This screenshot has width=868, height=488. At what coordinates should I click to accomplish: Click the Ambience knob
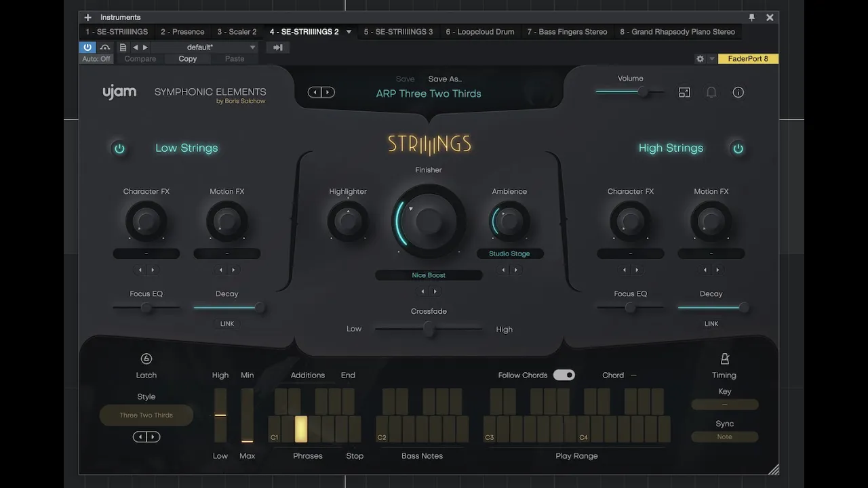[x=509, y=221]
